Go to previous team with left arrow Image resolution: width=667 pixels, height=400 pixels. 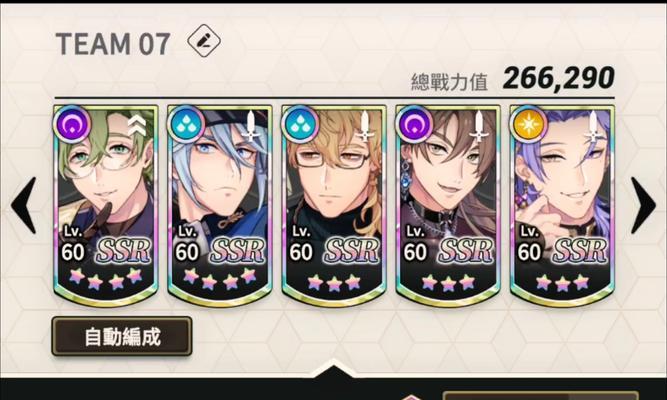tap(23, 206)
